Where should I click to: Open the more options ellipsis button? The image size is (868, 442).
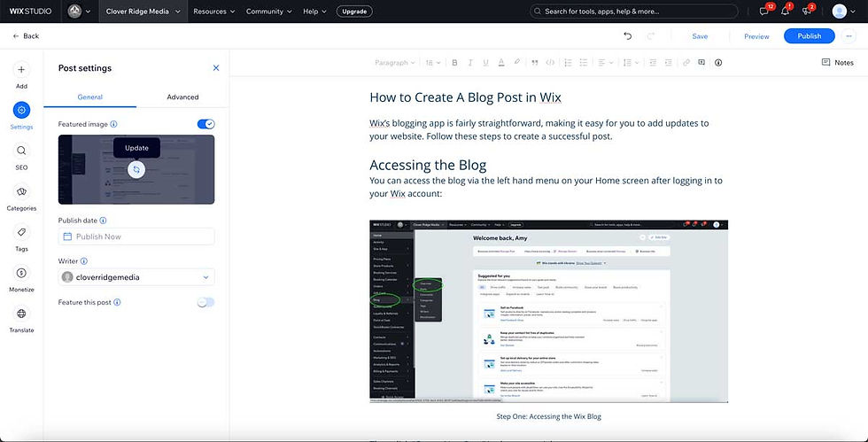point(849,36)
